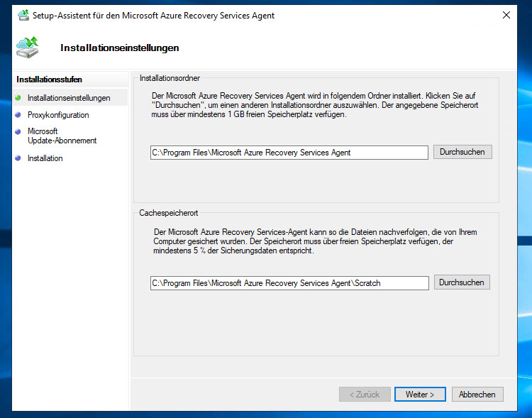
Task: Focus the Scratch cache location path field
Action: [289, 283]
